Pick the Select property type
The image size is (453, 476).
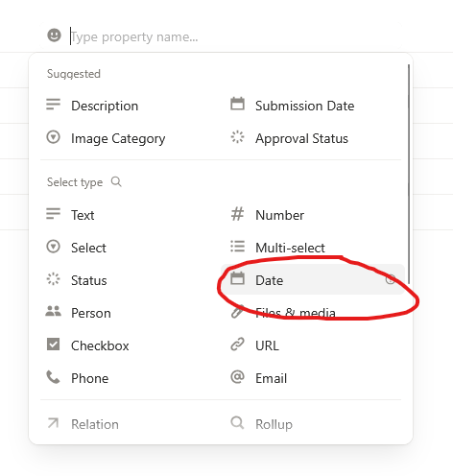point(128,248)
